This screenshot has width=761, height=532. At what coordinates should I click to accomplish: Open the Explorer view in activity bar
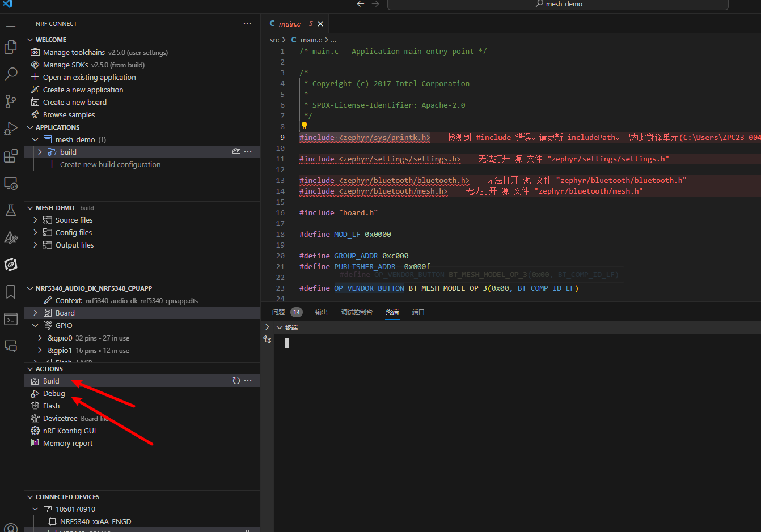coord(11,47)
